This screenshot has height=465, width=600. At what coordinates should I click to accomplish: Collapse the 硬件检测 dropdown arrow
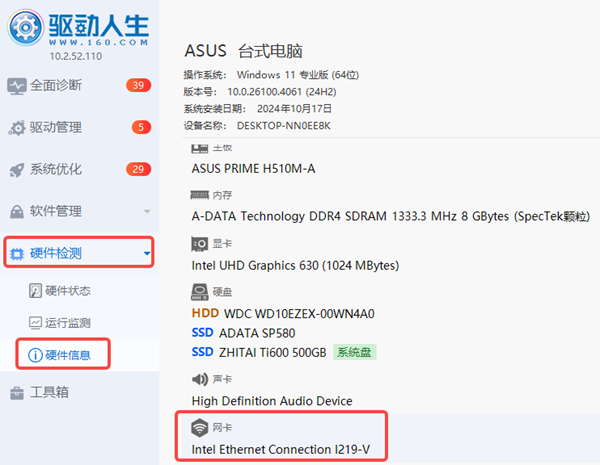pos(147,253)
